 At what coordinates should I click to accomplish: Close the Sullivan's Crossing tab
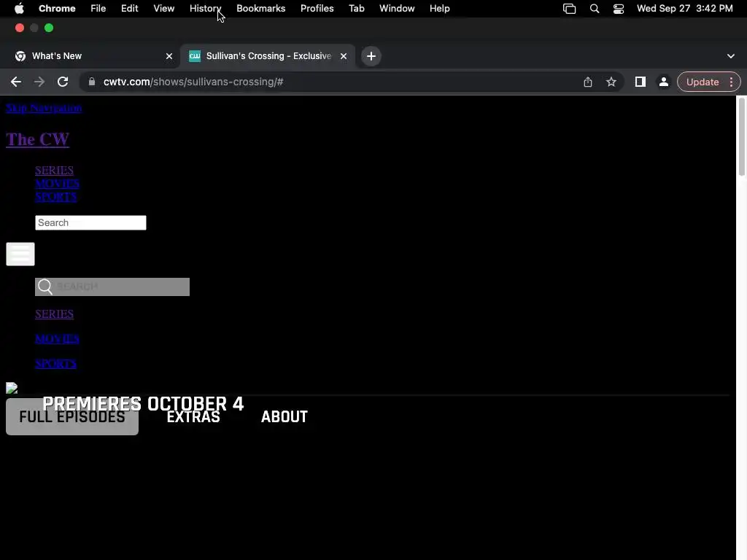[x=344, y=56]
